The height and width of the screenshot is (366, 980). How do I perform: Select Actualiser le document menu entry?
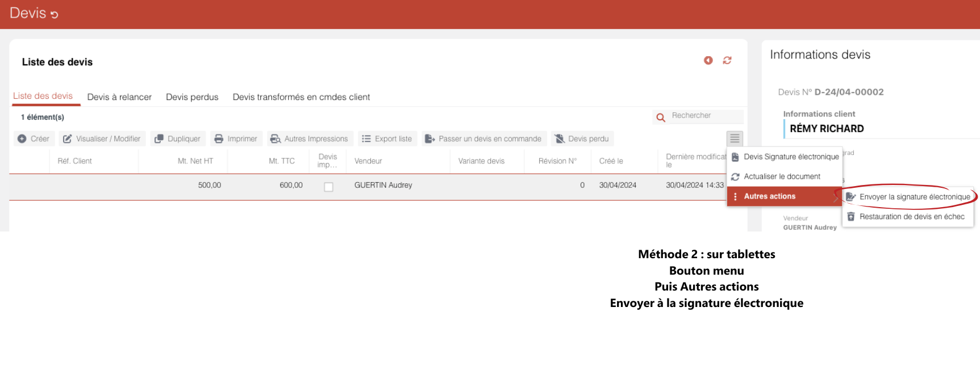click(x=785, y=176)
